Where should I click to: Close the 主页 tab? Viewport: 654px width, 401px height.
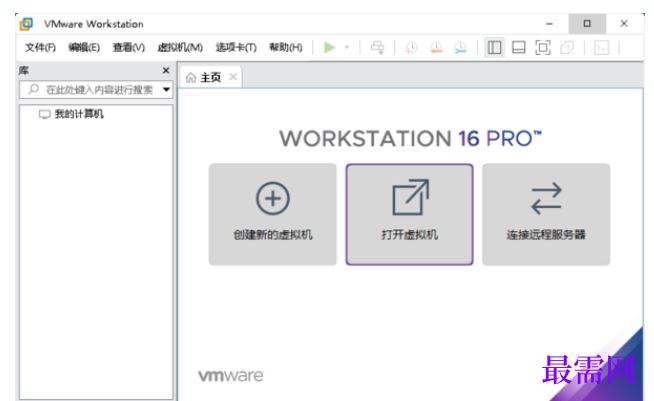(233, 77)
